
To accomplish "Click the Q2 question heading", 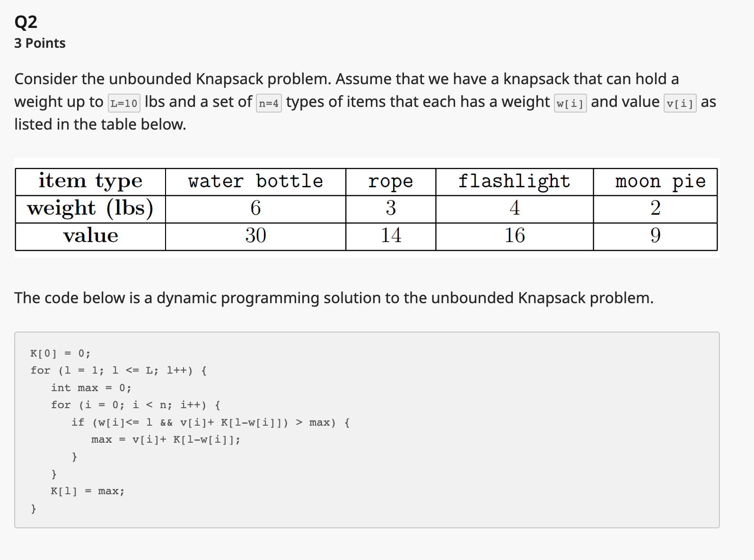I will [26, 22].
